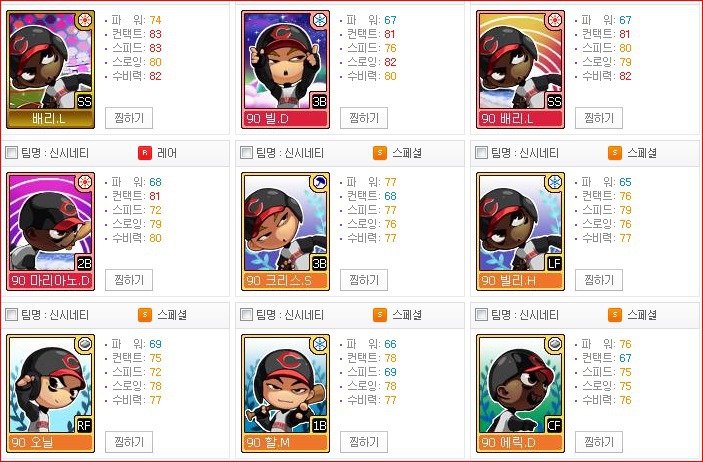
Task: Click the sun icon on gold 배리.L card
Action: 85,20
